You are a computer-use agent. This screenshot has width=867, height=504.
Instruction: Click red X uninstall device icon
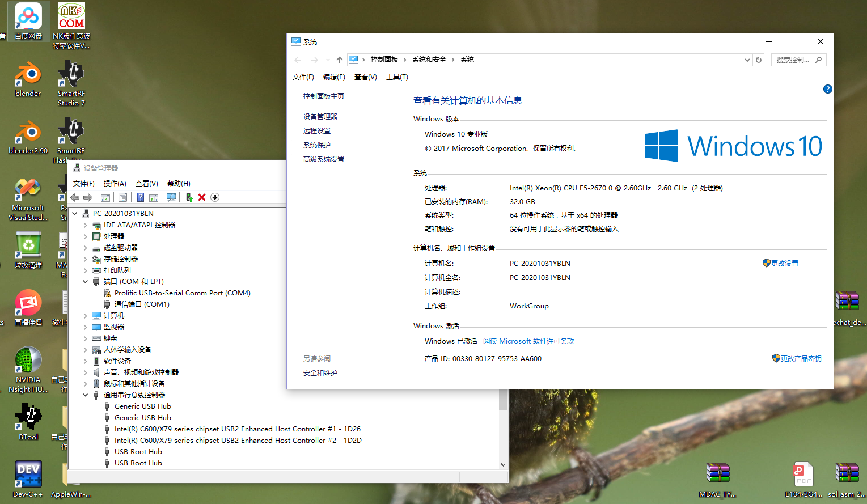pyautogui.click(x=202, y=197)
